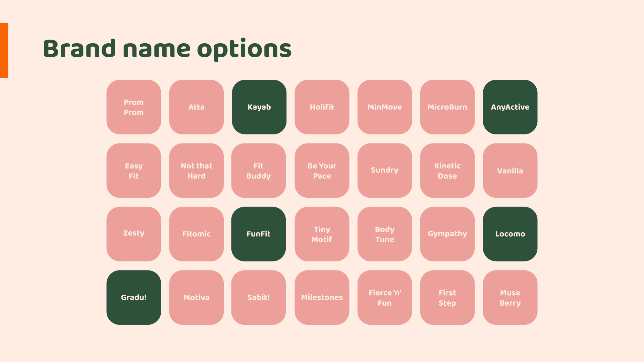644x362 pixels.
Task: Choose the Holifit tile
Action: click(322, 107)
